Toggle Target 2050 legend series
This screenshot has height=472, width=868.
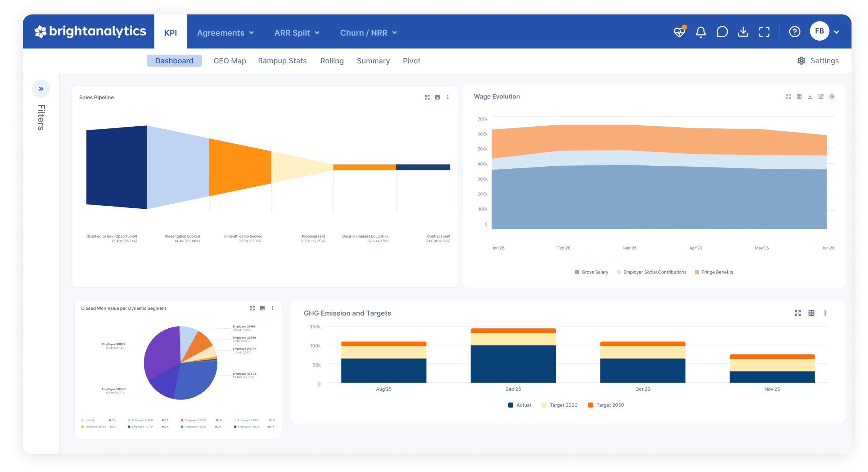[x=606, y=405]
